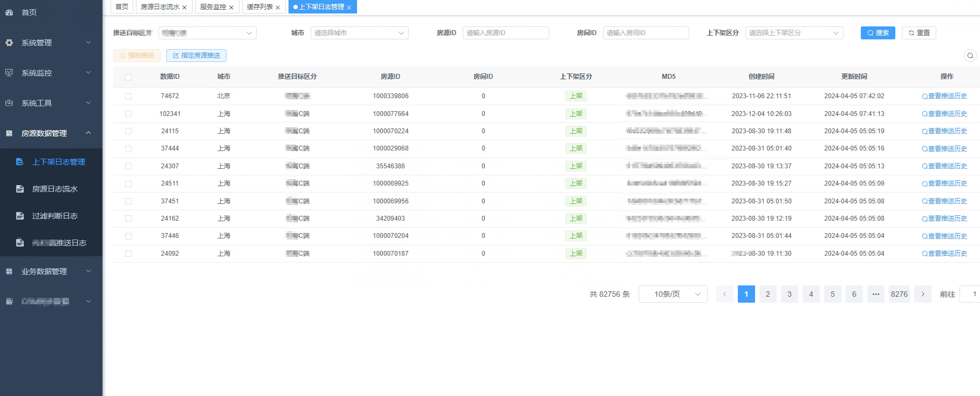
Task: Click the 系统管理 gear icon
Action: point(9,42)
